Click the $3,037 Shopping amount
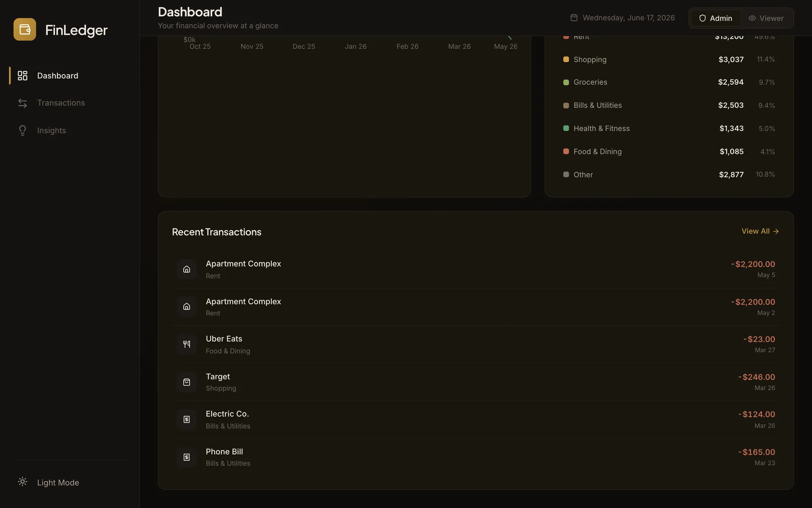Viewport: 812px width, 508px height. (x=731, y=59)
